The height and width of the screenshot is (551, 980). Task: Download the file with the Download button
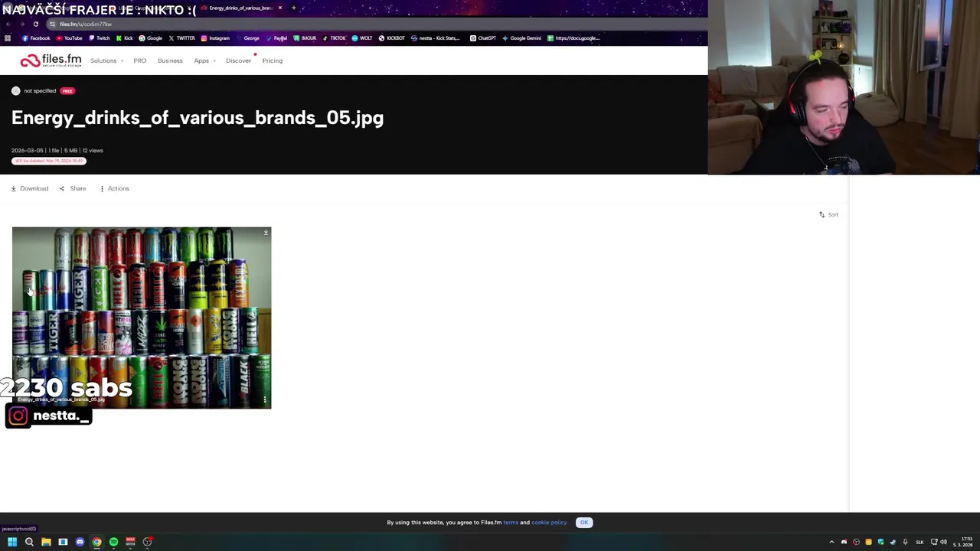tap(30, 188)
